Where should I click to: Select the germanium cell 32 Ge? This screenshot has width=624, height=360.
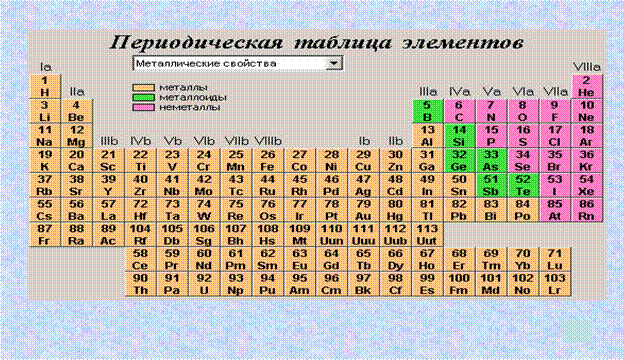[x=459, y=161]
